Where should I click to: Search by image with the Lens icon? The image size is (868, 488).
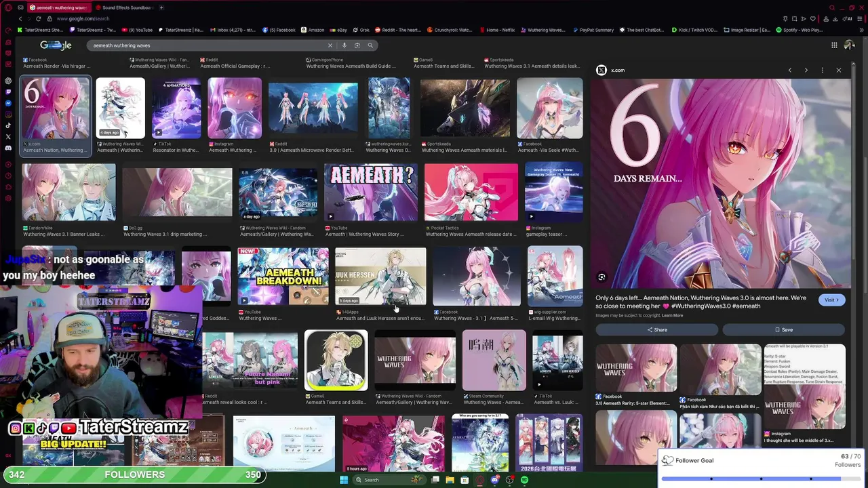pos(357,45)
